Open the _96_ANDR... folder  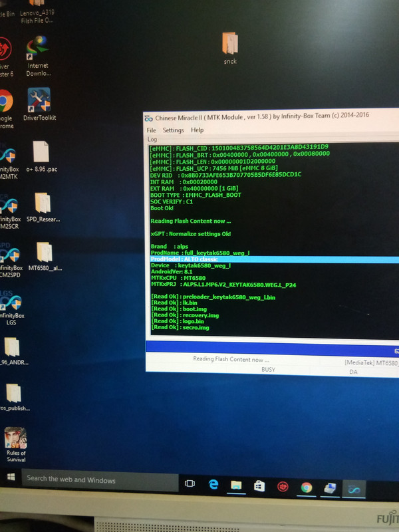[x=13, y=351]
